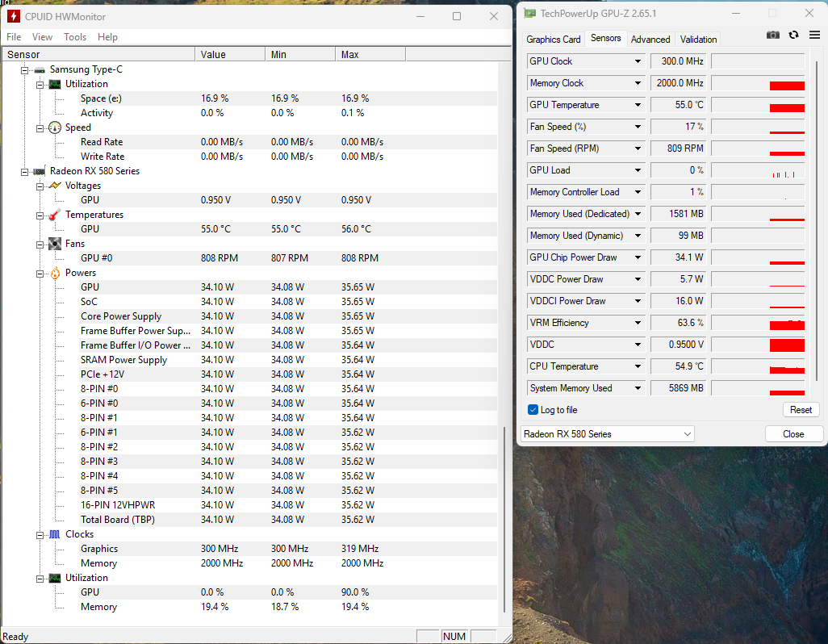Click the Fans icon in tree

[x=54, y=244]
